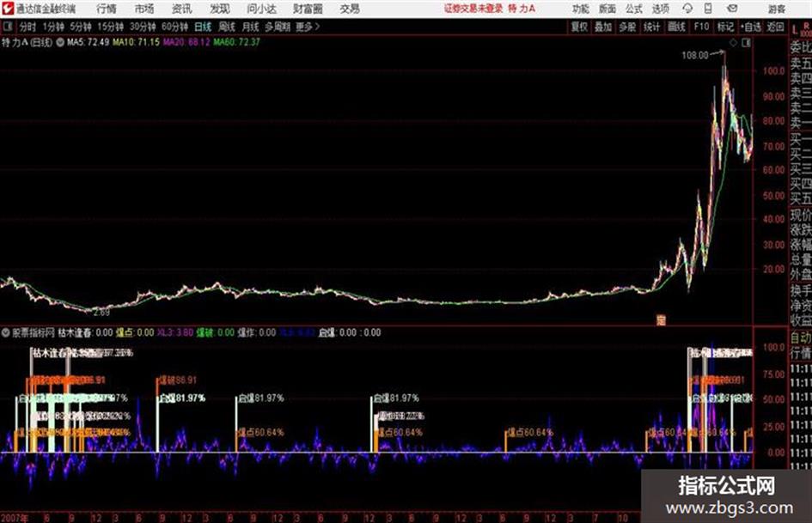Click the 游客 user account label
Image resolution: width=812 pixels, height=523 pixels.
[x=777, y=9]
